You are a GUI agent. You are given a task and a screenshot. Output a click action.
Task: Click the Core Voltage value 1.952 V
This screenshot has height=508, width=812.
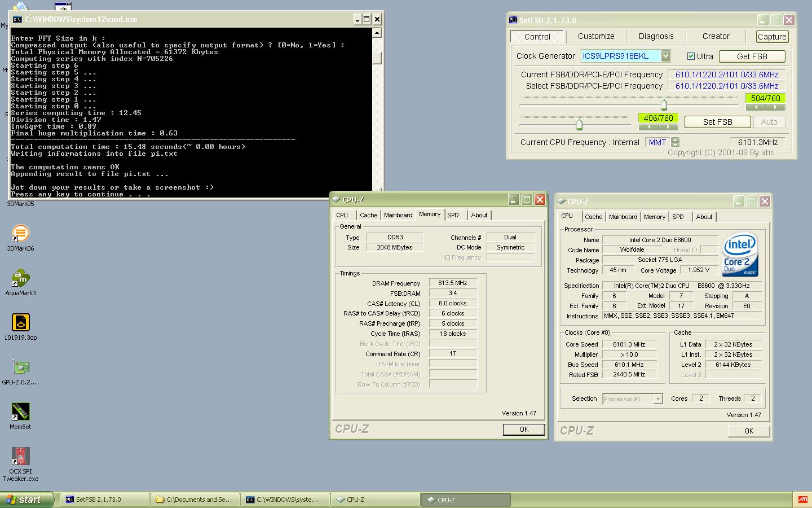pyautogui.click(x=699, y=270)
